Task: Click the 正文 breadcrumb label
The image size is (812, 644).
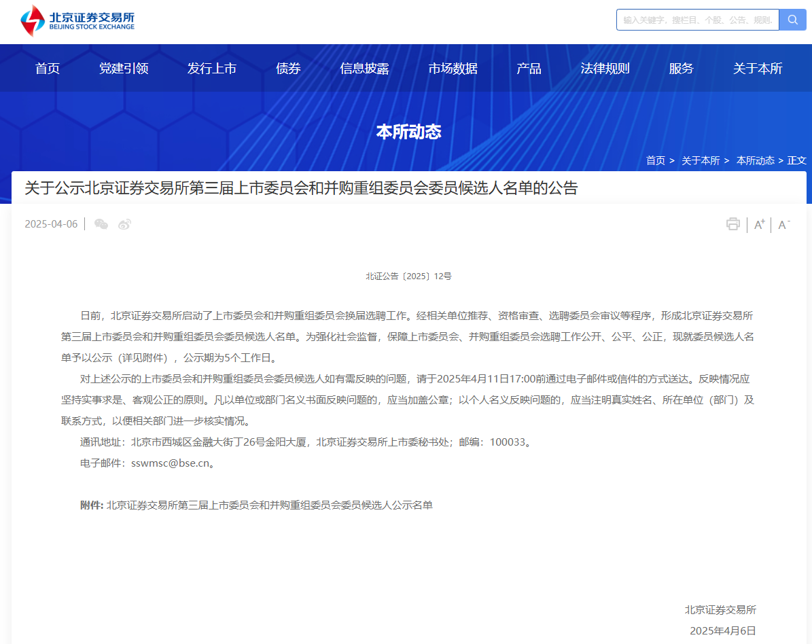Action: (796, 160)
